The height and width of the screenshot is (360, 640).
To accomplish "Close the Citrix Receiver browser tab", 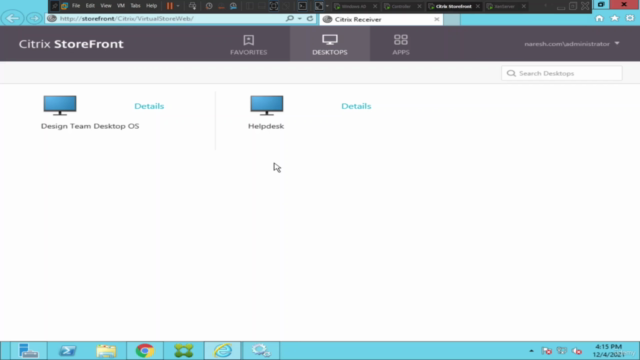I will [436, 19].
